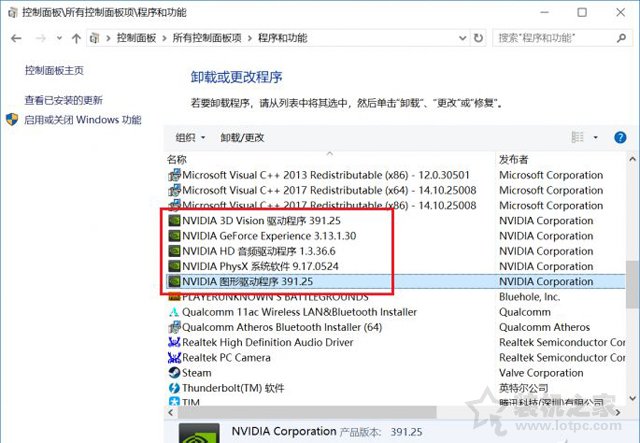Click publisher 英特尔公司 cell
Image resolution: width=640 pixels, height=443 pixels.
click(x=523, y=388)
